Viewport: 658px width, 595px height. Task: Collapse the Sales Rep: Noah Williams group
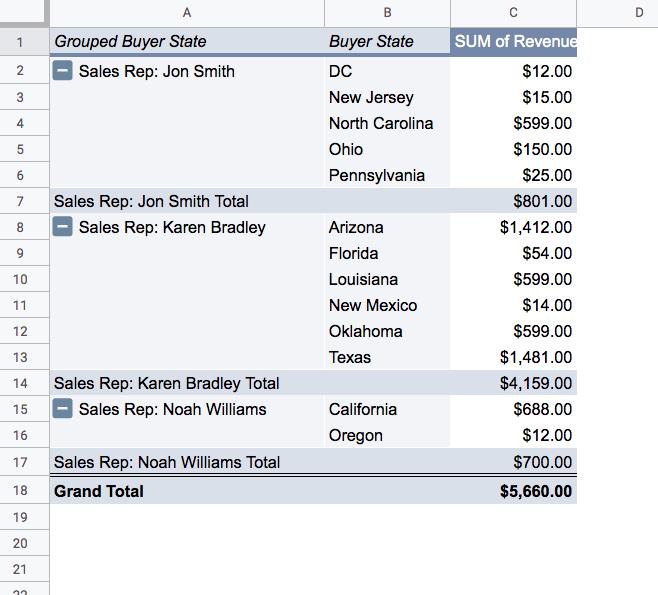(x=63, y=409)
